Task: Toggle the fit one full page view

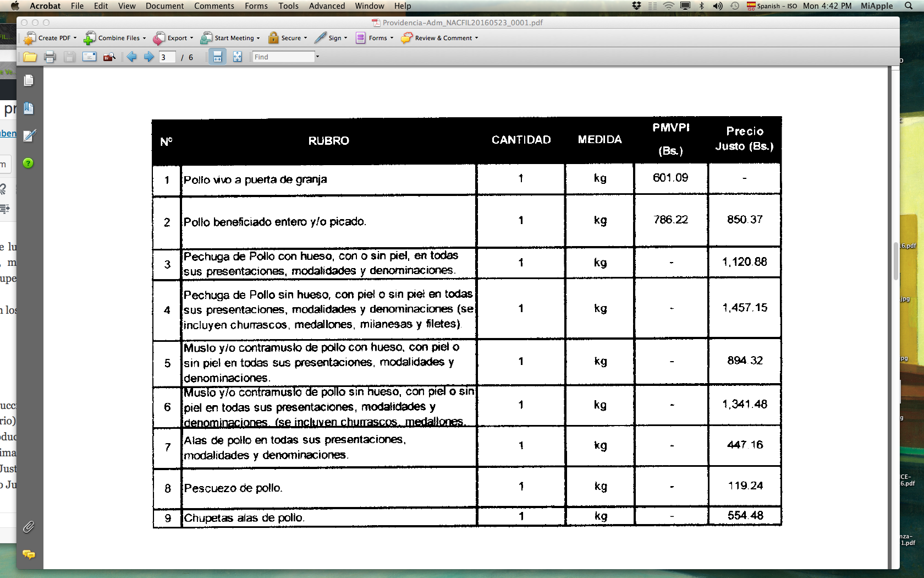Action: (237, 57)
